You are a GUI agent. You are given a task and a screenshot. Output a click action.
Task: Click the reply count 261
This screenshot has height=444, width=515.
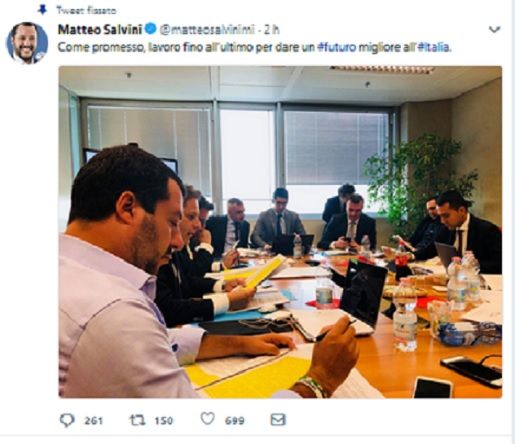pos(93,421)
